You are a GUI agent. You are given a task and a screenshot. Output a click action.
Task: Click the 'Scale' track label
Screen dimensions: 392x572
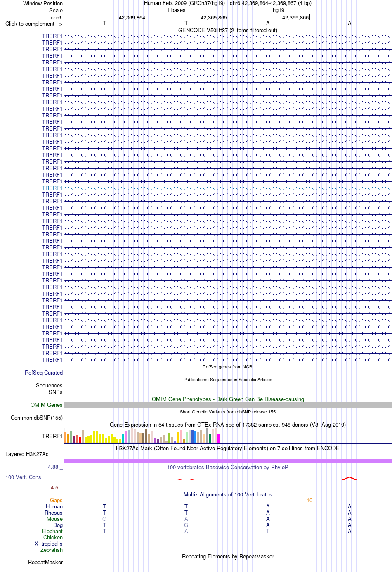point(56,10)
